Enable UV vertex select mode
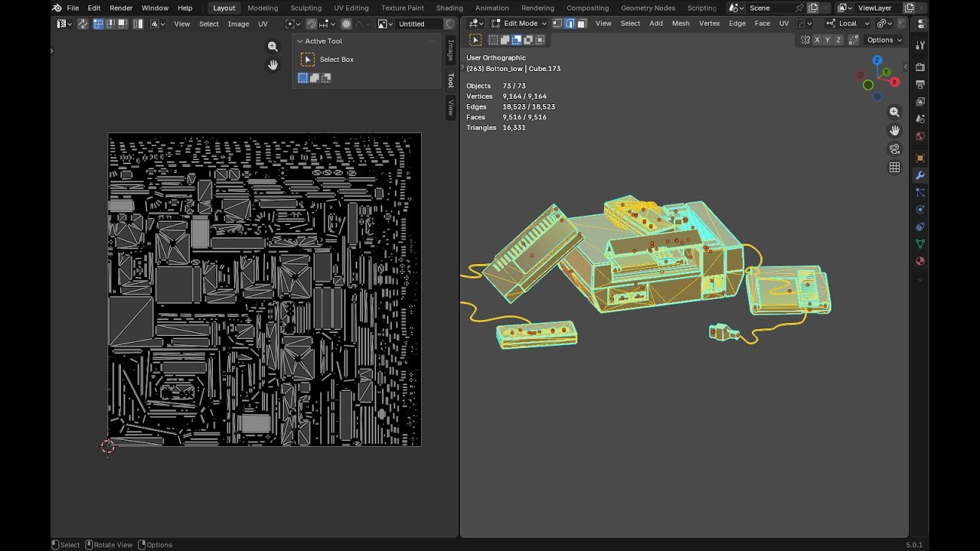The height and width of the screenshot is (551, 980). point(98,24)
